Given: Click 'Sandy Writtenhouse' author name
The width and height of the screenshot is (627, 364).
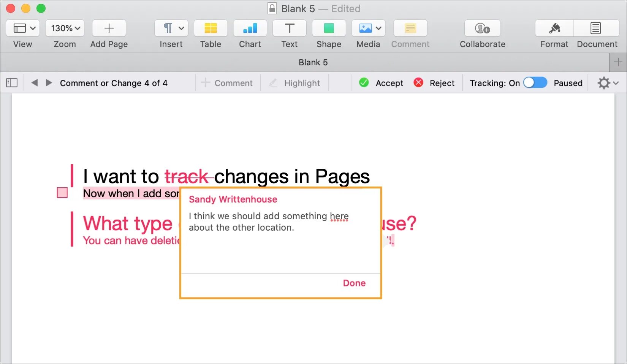Looking at the screenshot, I should (x=233, y=199).
